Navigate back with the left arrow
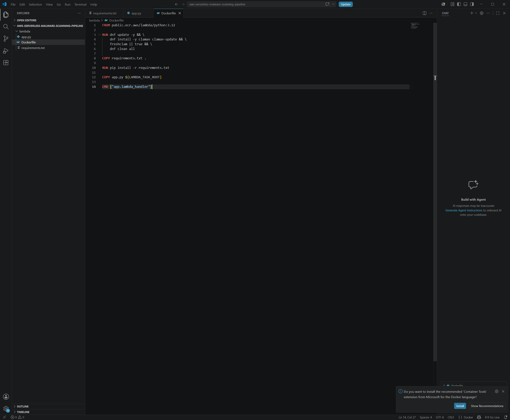The width and height of the screenshot is (510, 420). pyautogui.click(x=176, y=4)
